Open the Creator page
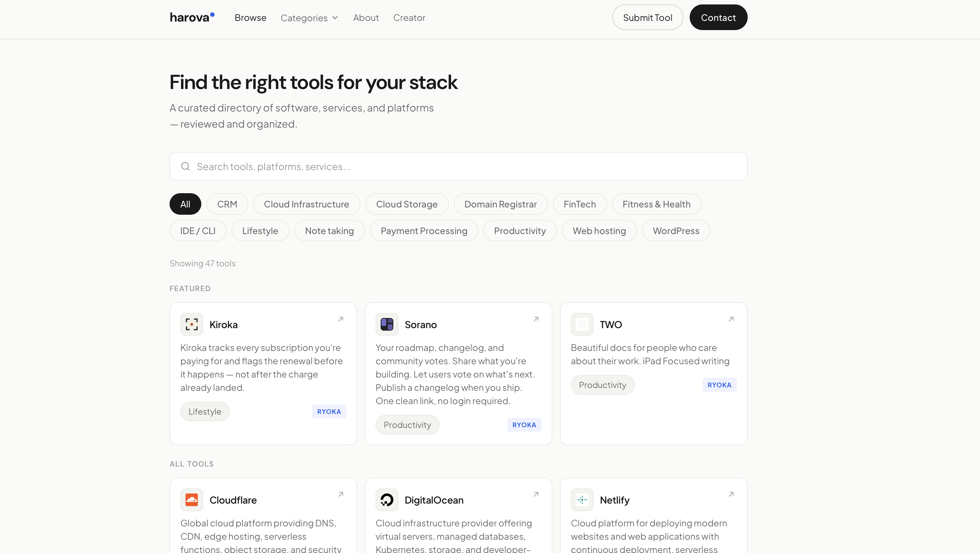This screenshot has height=553, width=980. click(x=409, y=18)
